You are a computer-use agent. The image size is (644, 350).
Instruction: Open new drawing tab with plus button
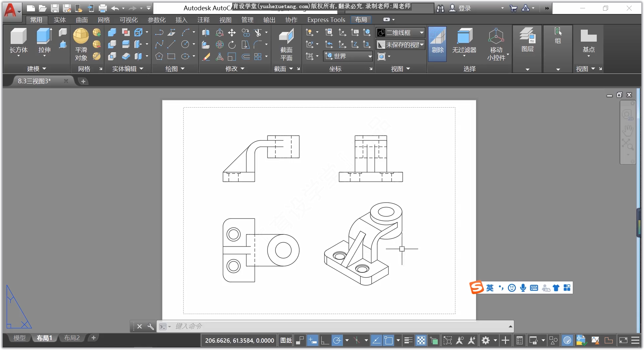tap(83, 81)
